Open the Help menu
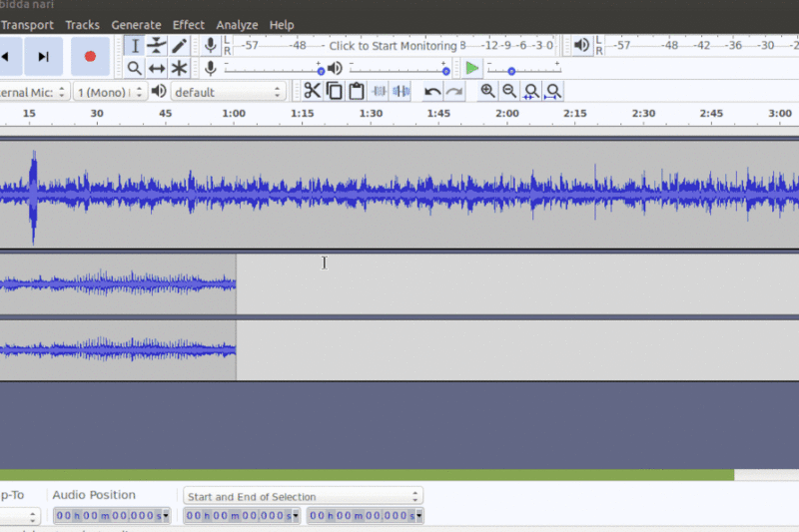 [x=282, y=25]
